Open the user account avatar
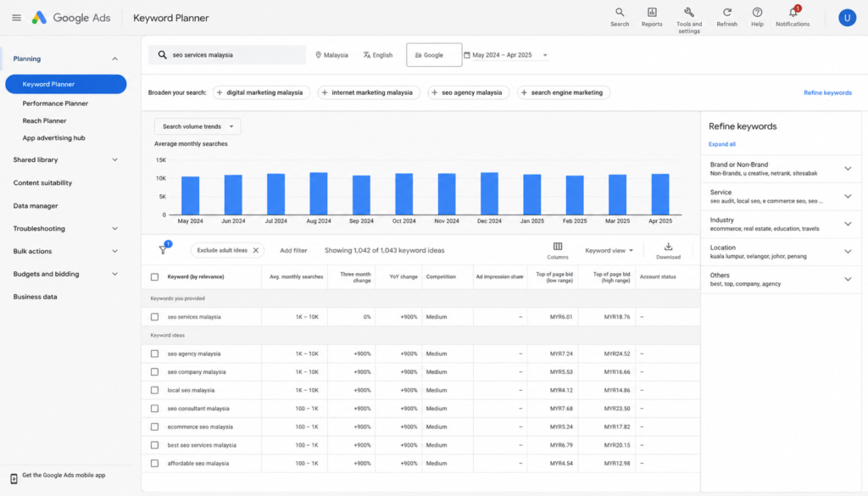868x496 pixels. (847, 18)
